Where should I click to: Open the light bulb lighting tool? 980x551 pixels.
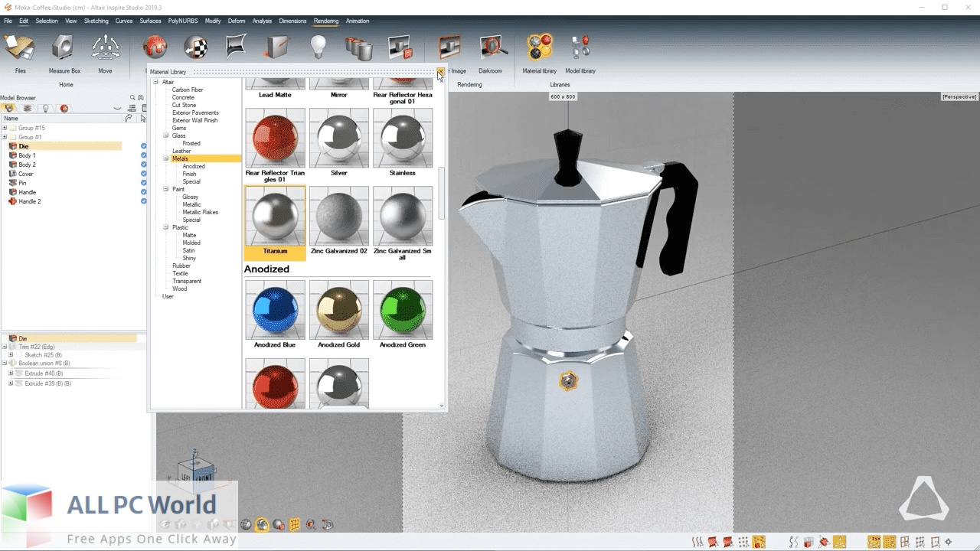pos(318,47)
